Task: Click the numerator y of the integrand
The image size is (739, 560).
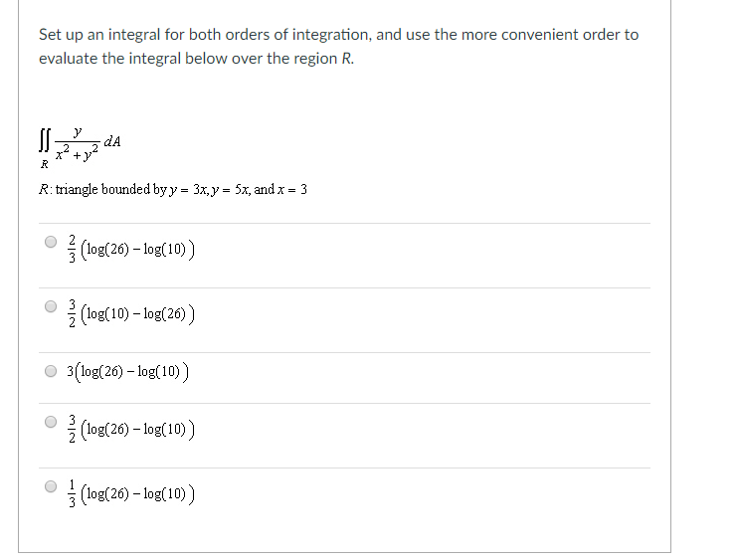Action: point(78,131)
